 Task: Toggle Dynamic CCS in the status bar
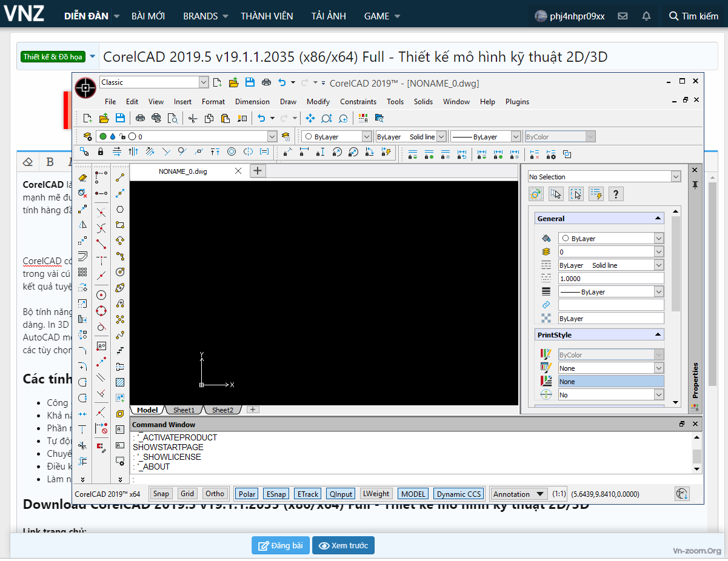pyautogui.click(x=459, y=494)
